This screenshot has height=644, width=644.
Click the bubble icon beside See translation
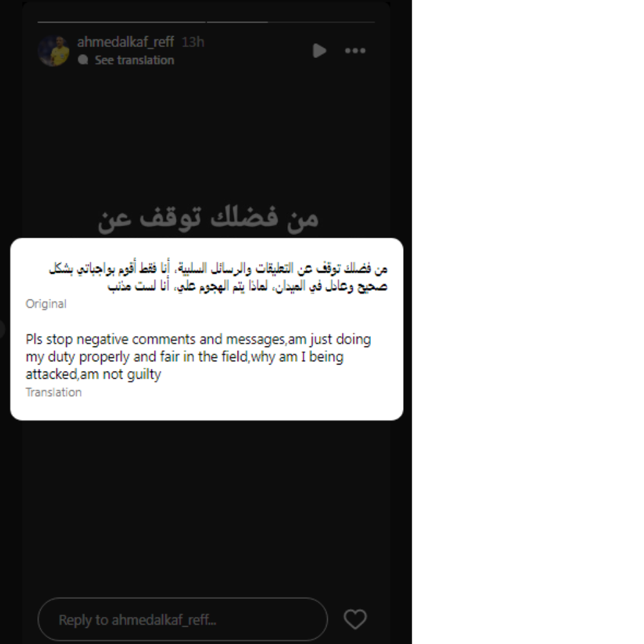[83, 60]
